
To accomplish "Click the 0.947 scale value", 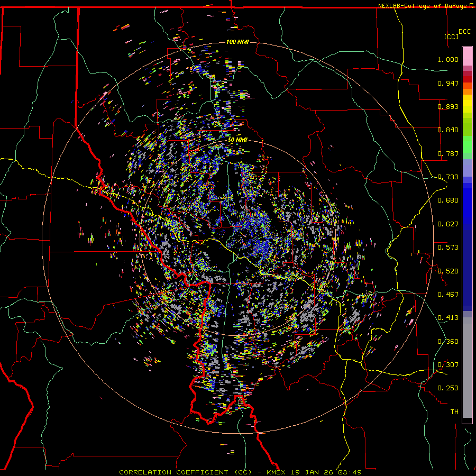I will click(x=448, y=83).
